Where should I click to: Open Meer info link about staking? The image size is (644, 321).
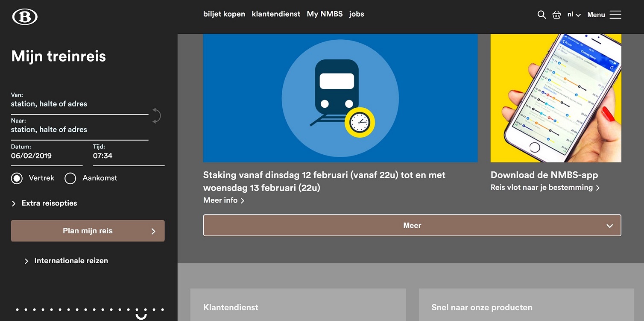(x=224, y=200)
